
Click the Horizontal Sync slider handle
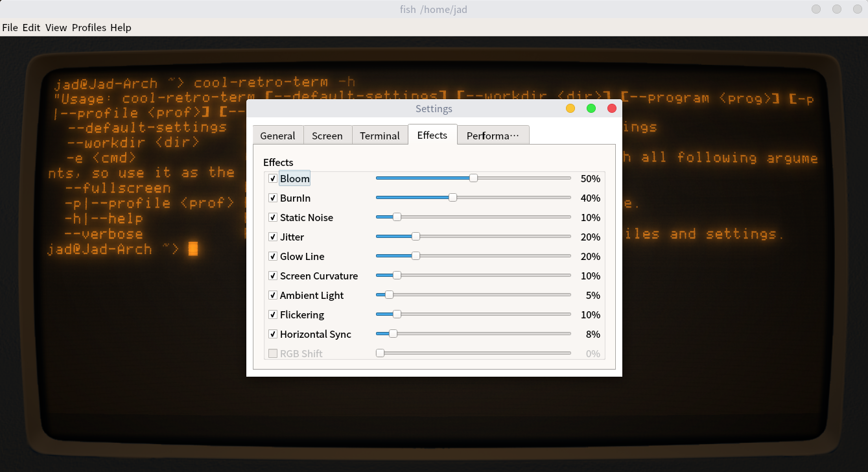pyautogui.click(x=393, y=334)
